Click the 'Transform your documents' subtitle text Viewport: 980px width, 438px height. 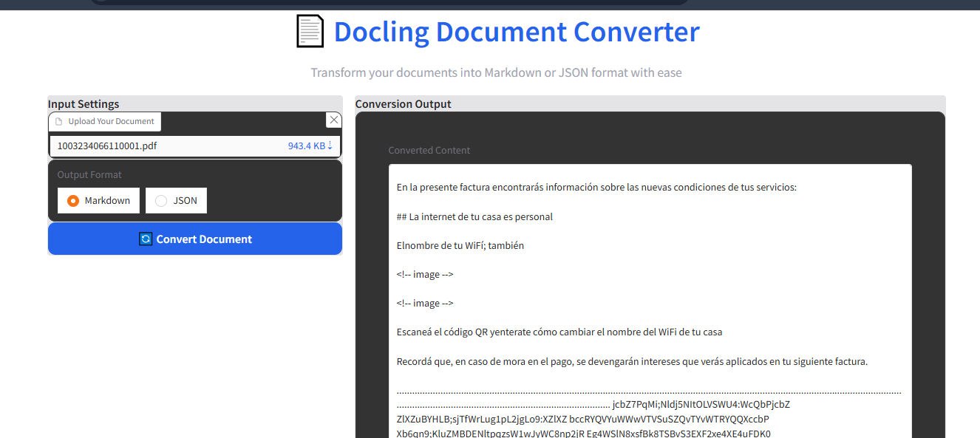click(496, 72)
